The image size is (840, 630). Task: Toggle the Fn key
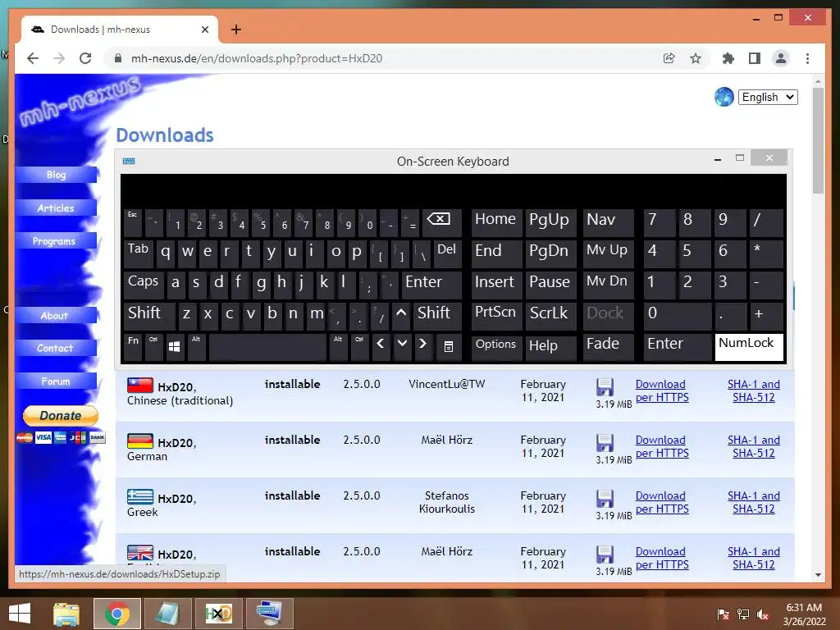click(133, 347)
